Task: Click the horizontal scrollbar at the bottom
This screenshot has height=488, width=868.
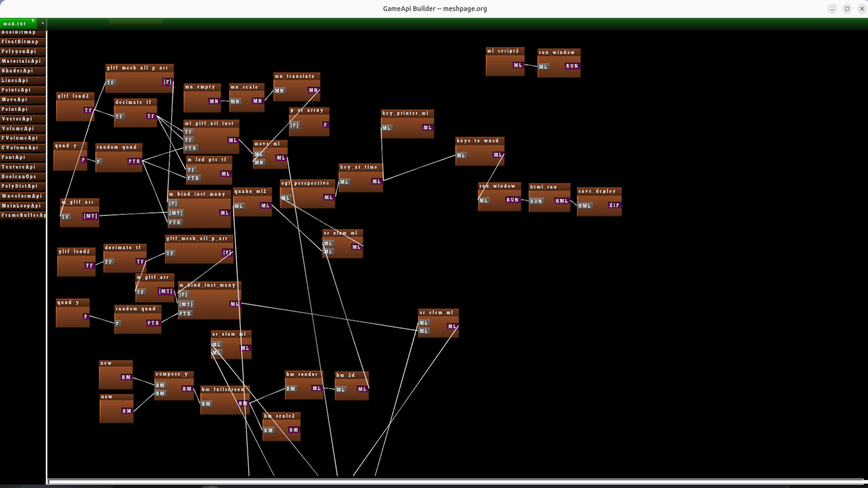Action: click(434, 482)
